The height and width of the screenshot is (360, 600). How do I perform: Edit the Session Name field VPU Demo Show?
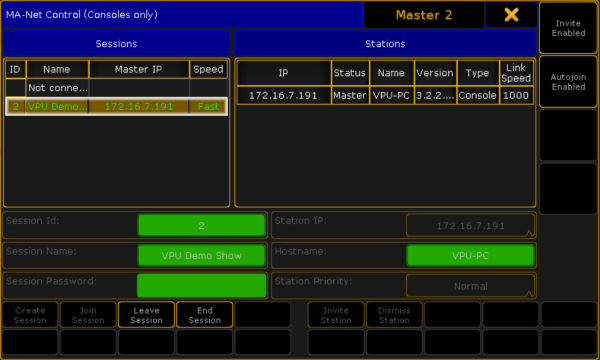point(202,255)
